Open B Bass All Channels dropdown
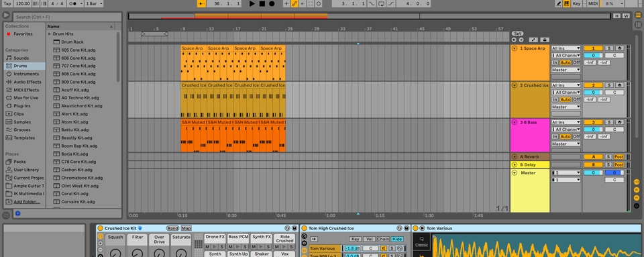The image size is (644, 257). (566, 130)
